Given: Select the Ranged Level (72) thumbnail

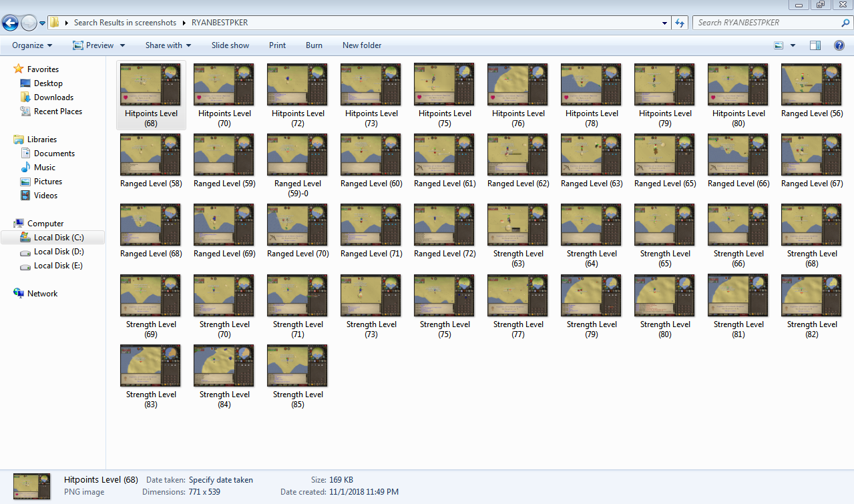Looking at the screenshot, I should point(445,225).
